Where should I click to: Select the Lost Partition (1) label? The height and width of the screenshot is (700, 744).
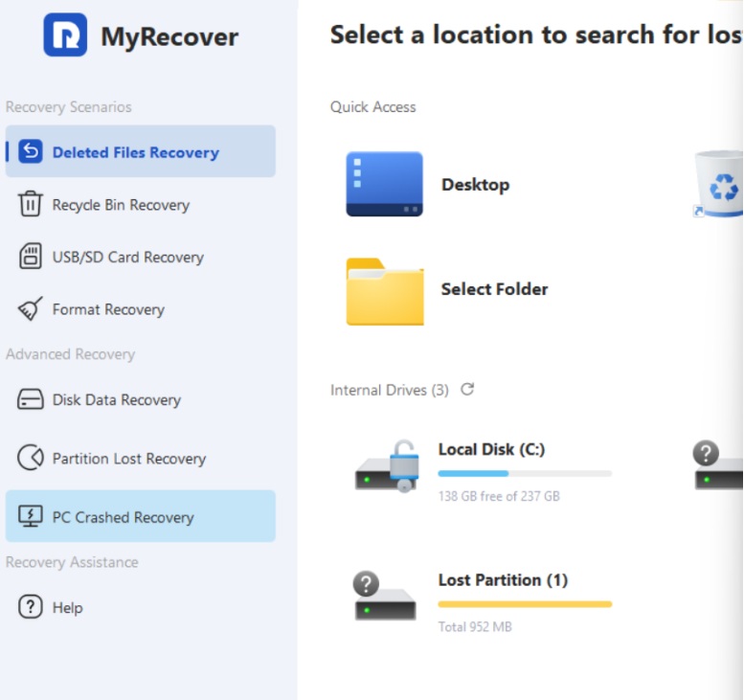click(x=503, y=579)
